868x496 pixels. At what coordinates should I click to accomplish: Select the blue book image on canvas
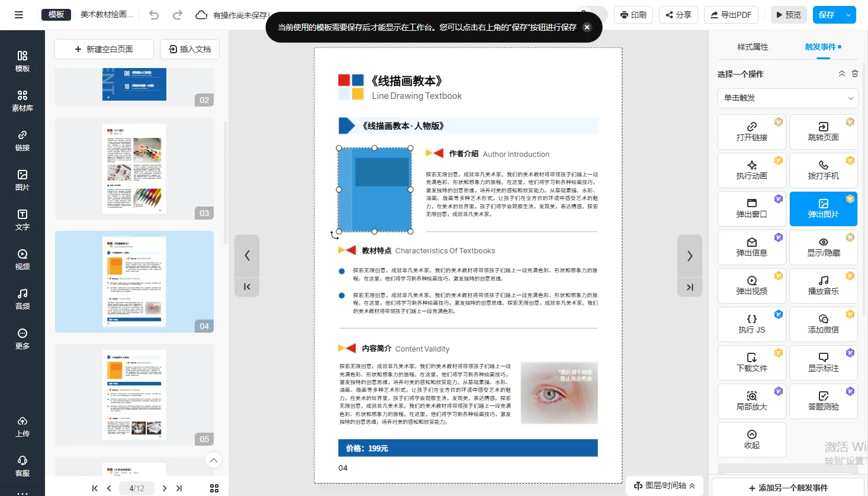(x=375, y=189)
